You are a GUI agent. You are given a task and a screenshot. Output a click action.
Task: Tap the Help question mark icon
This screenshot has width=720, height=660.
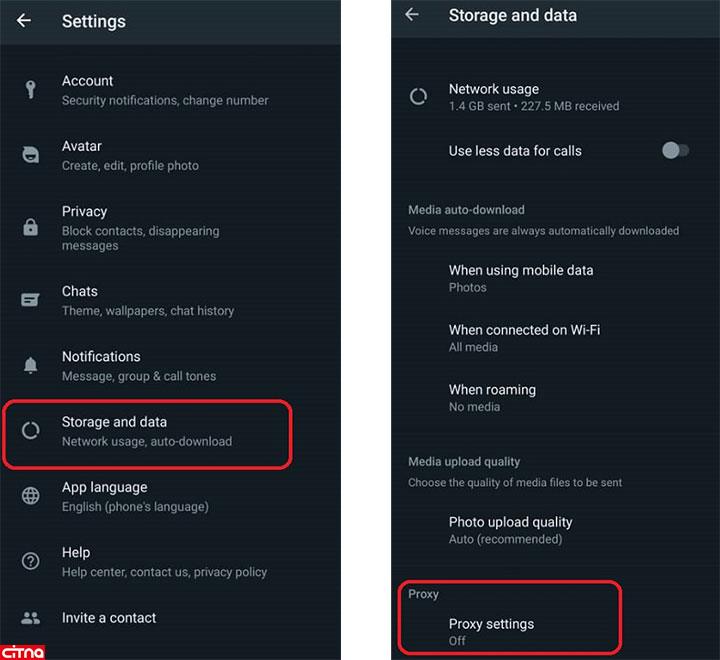[x=31, y=561]
